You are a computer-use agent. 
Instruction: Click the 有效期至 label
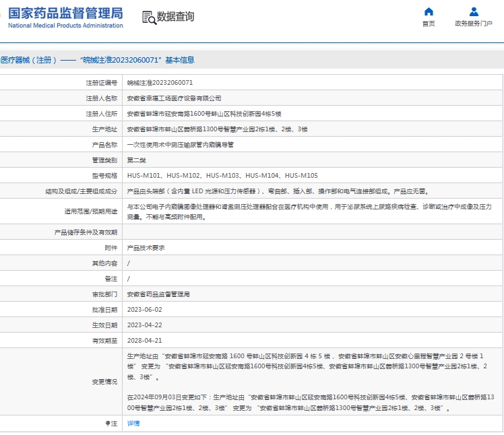105,341
